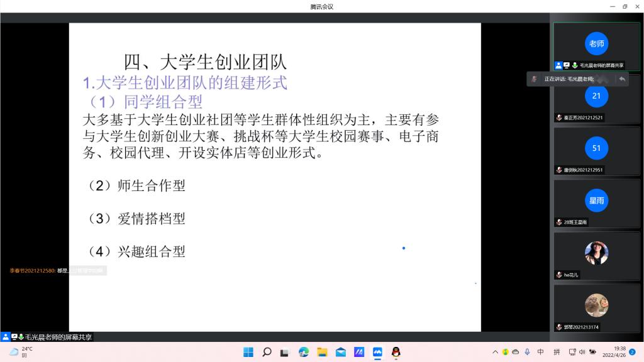This screenshot has height=362, width=644.
Task: Click the chat message from 李春节2021212580
Action: (x=57, y=271)
